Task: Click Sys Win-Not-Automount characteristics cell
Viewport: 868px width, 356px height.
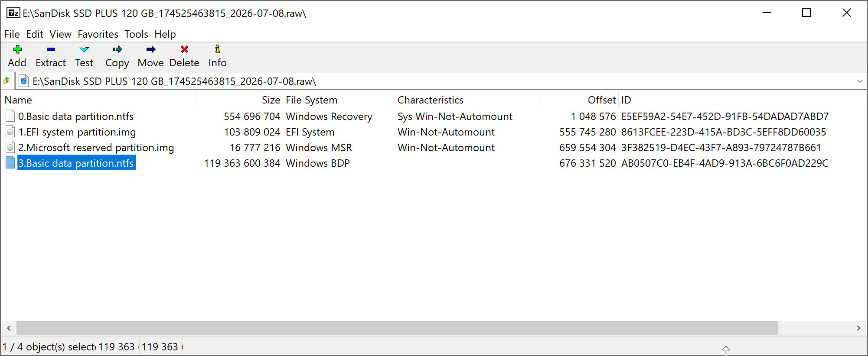Action: (x=455, y=116)
